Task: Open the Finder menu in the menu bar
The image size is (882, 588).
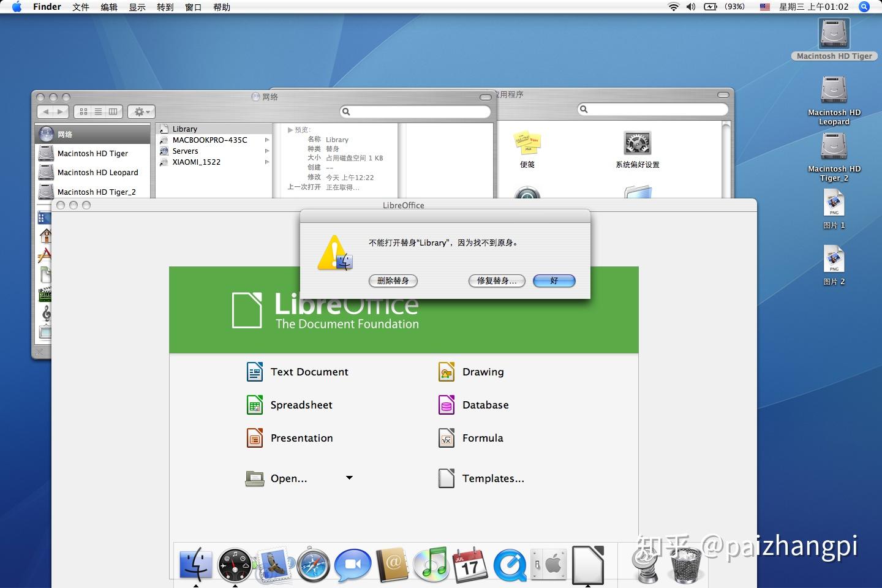Action: 47,7
